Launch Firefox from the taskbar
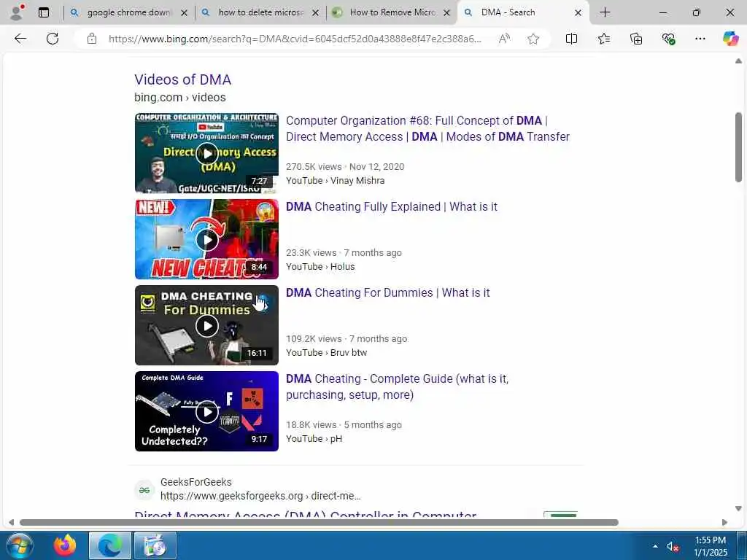Viewport: 747px width, 560px height. click(64, 545)
